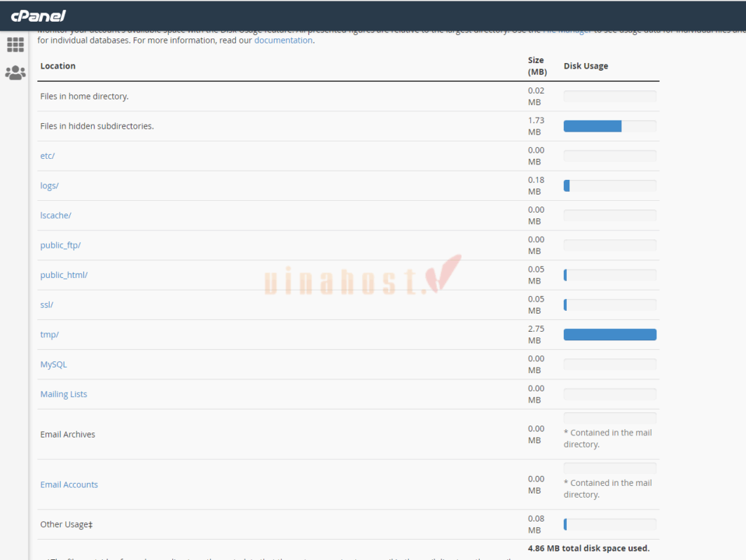Screen dimensions: 746x560
Task: Open Mailing Lists usage details
Action: click(x=63, y=393)
